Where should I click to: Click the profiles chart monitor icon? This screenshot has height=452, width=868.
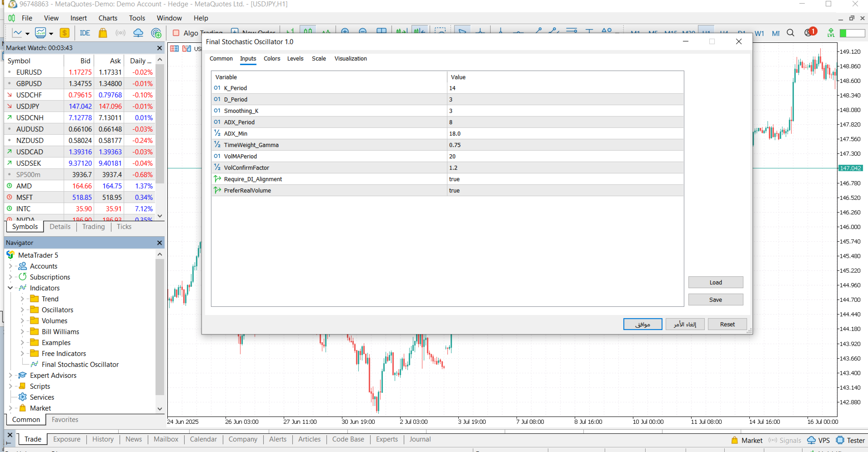coord(40,33)
